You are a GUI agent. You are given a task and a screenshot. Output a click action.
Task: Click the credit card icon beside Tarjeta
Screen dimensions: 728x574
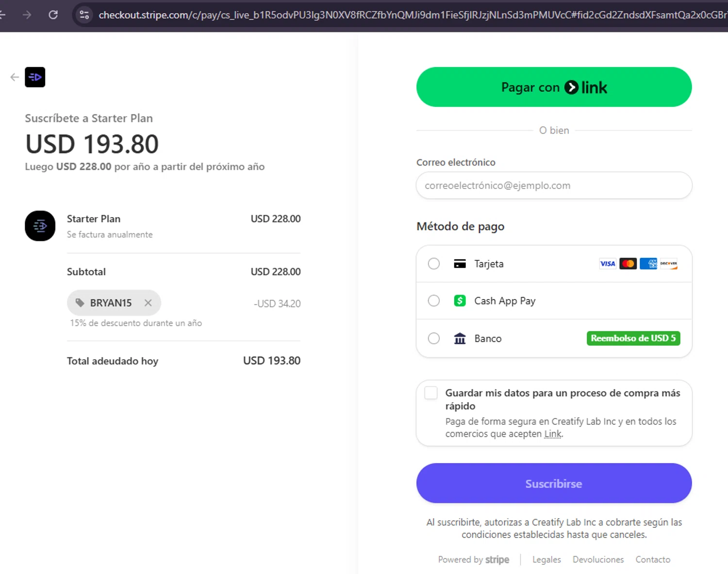point(460,264)
